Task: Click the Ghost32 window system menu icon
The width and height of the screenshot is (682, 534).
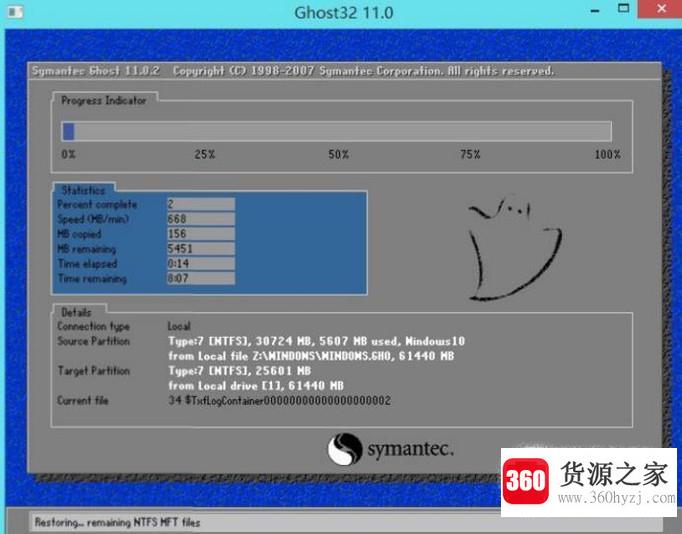Action: pyautogui.click(x=15, y=12)
